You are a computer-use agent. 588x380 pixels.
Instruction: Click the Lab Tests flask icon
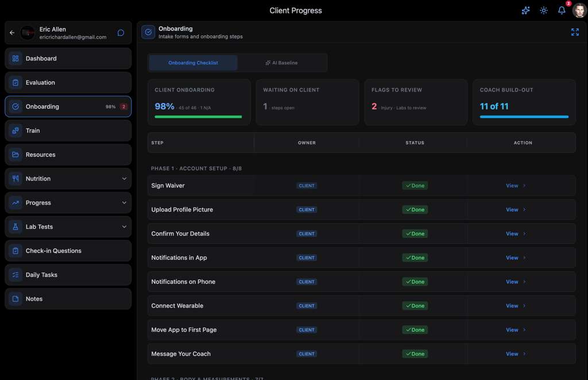point(16,227)
